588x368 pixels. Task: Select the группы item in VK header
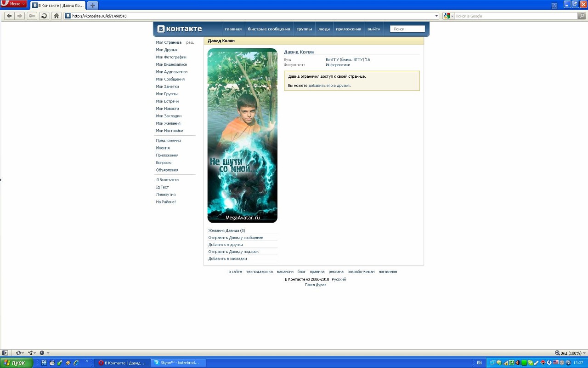(304, 29)
